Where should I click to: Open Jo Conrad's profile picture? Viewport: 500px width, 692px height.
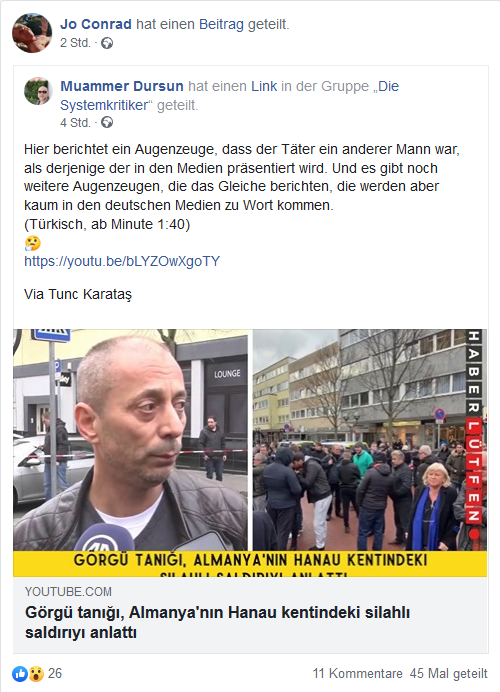point(32,33)
